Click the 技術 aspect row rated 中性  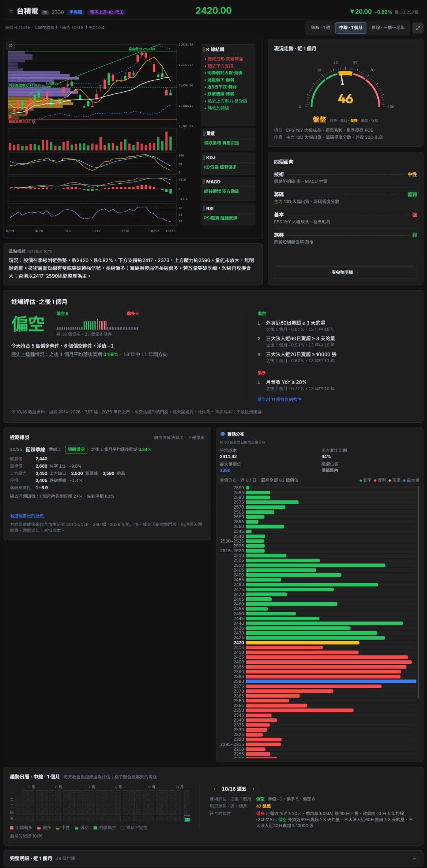click(345, 177)
